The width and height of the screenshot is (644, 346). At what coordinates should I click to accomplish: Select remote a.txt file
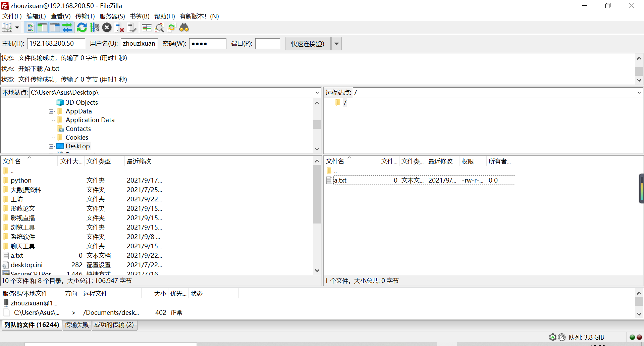421,180
